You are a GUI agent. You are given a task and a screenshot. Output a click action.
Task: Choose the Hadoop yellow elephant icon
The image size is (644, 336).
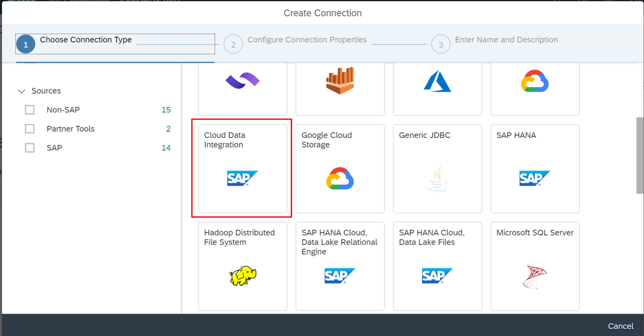click(242, 276)
